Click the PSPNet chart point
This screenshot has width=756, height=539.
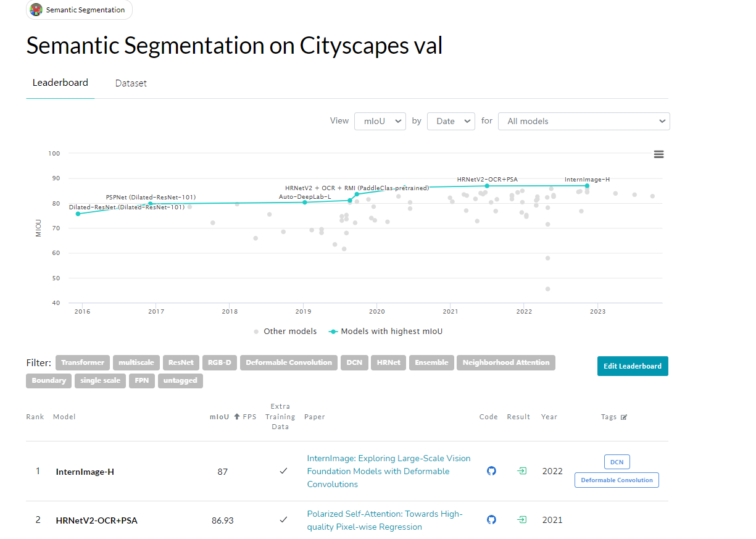(x=150, y=203)
